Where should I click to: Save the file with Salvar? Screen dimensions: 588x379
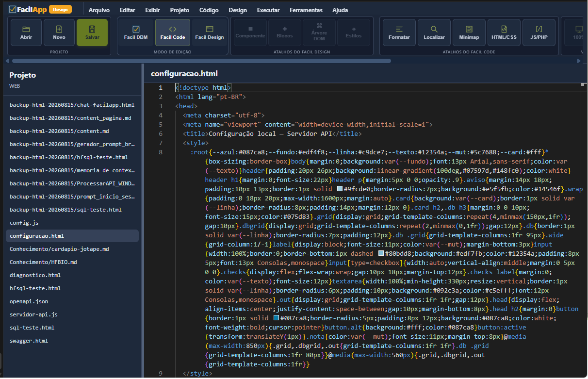[x=92, y=33]
